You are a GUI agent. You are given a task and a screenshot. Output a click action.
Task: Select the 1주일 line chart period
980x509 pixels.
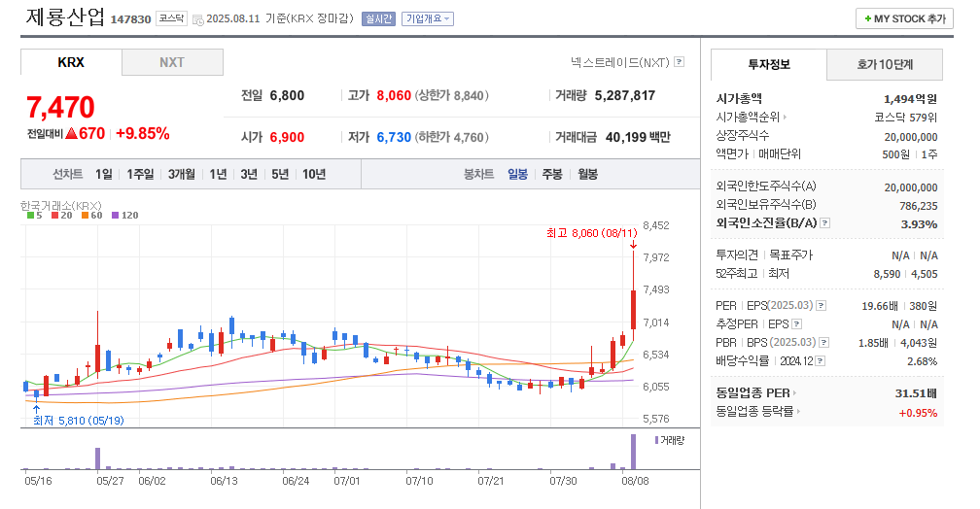[x=140, y=174]
